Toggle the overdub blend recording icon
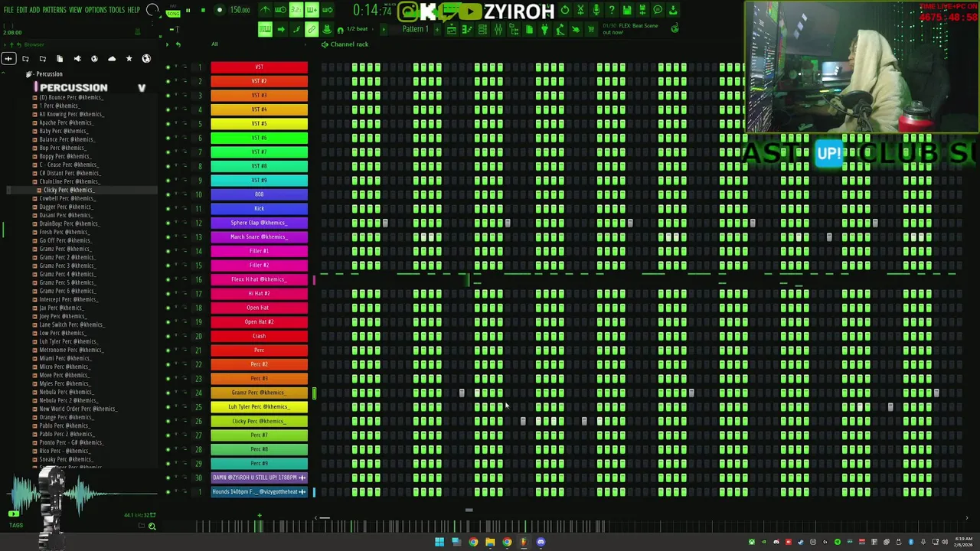980x551 pixels. coord(312,10)
